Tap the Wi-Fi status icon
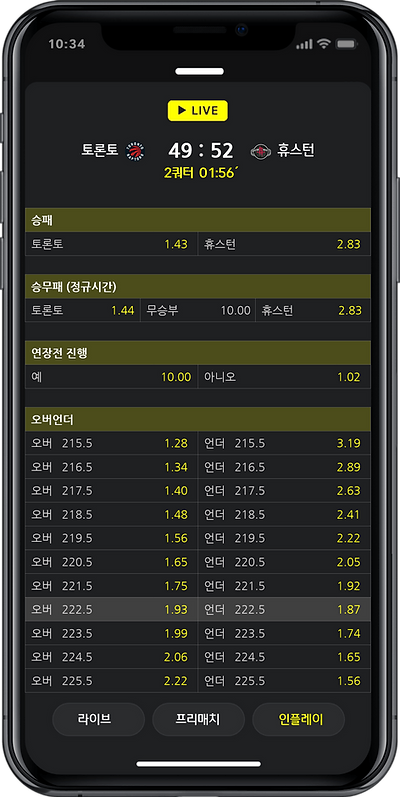 [324, 44]
